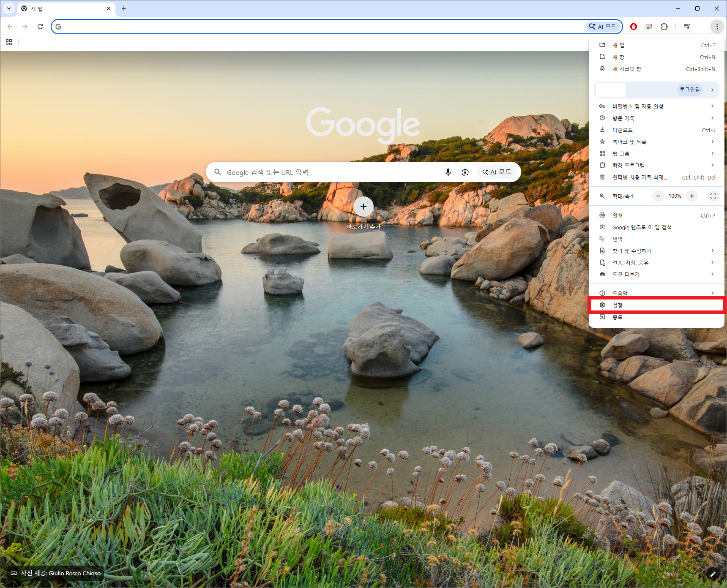Expand the 북마크 및 목록 submenu
The image size is (727, 588).
click(x=657, y=142)
